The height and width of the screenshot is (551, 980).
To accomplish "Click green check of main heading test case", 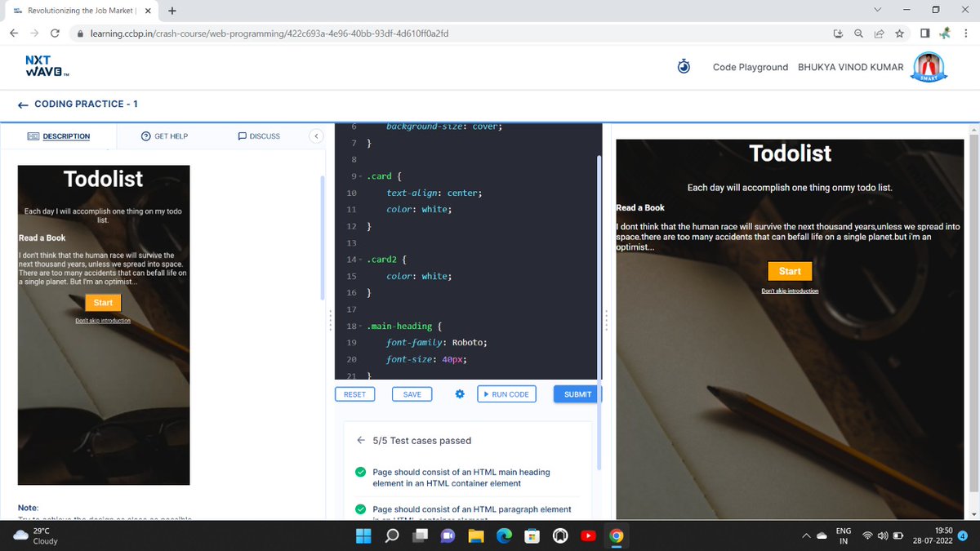I will (x=360, y=473).
